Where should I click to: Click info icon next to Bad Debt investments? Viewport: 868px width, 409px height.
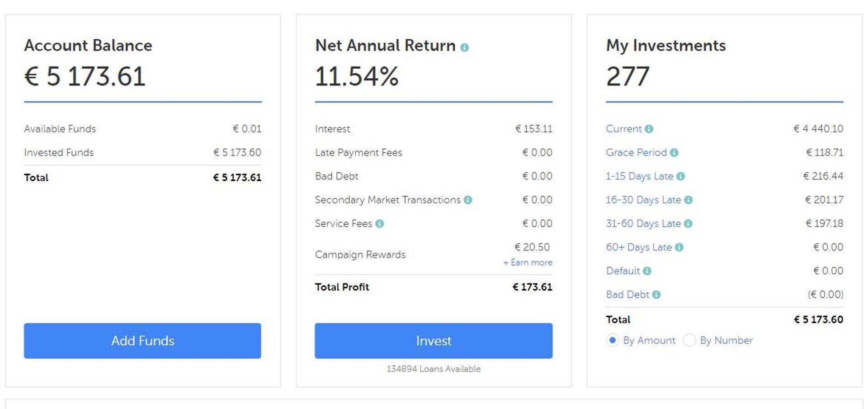[656, 295]
